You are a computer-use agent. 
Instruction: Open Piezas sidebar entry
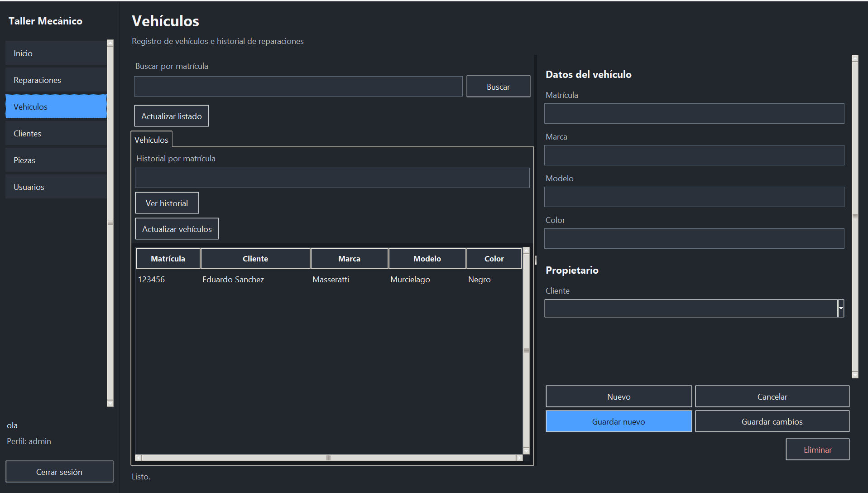point(56,160)
